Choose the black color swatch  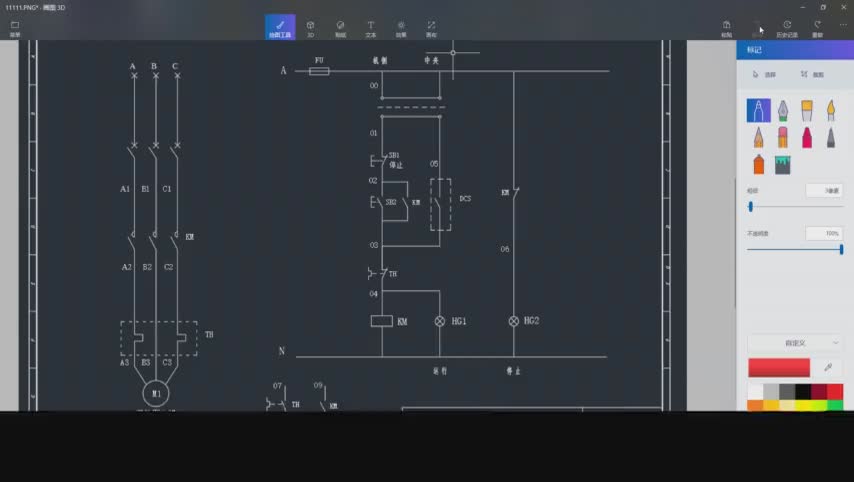803,392
